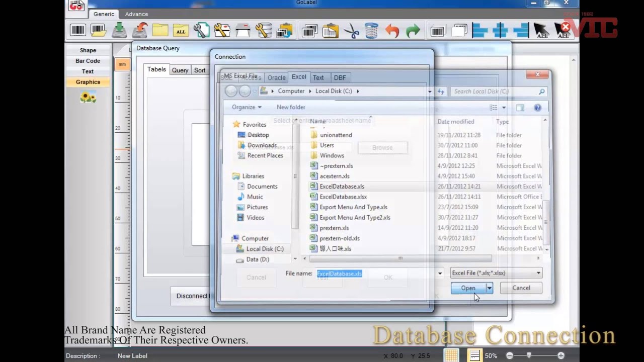
Task: Click the align center icon
Action: 500,31
